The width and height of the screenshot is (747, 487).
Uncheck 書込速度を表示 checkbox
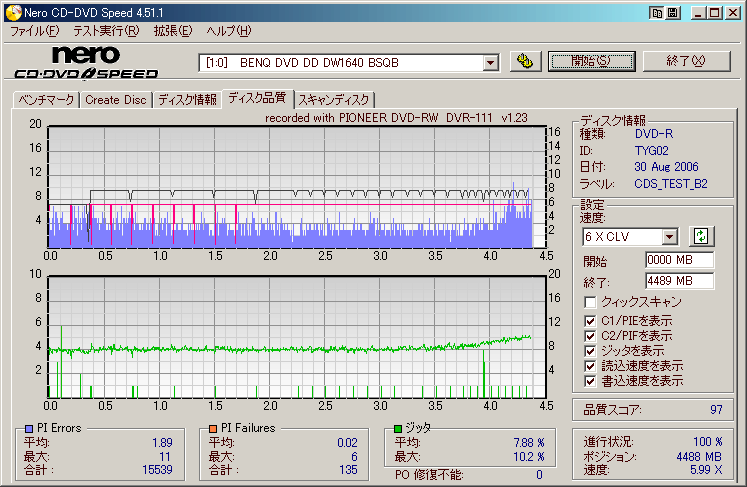pyautogui.click(x=590, y=381)
